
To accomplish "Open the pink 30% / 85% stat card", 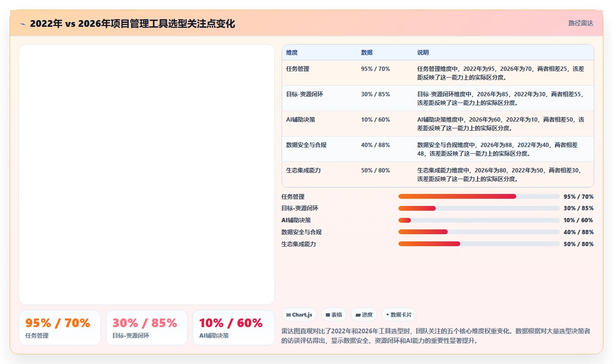I will (147, 328).
